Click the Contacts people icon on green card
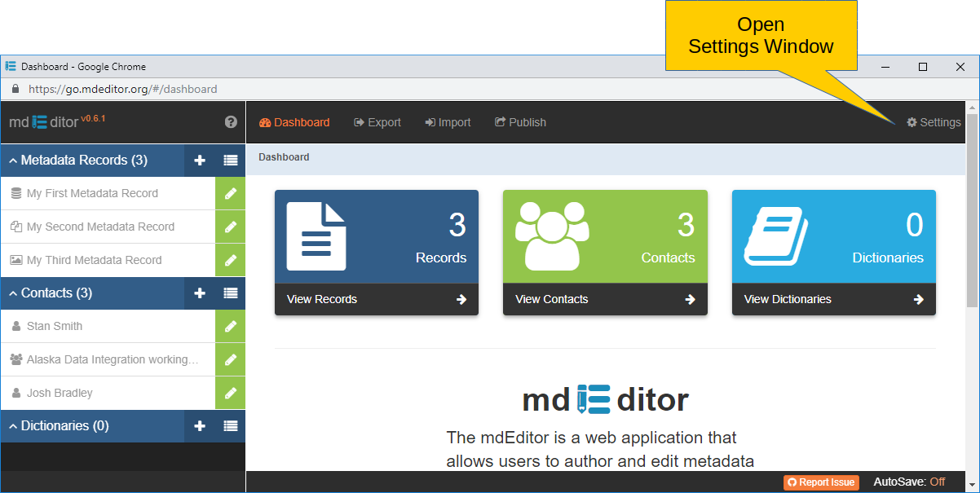Screen dimensions: 980x493 tap(552, 235)
